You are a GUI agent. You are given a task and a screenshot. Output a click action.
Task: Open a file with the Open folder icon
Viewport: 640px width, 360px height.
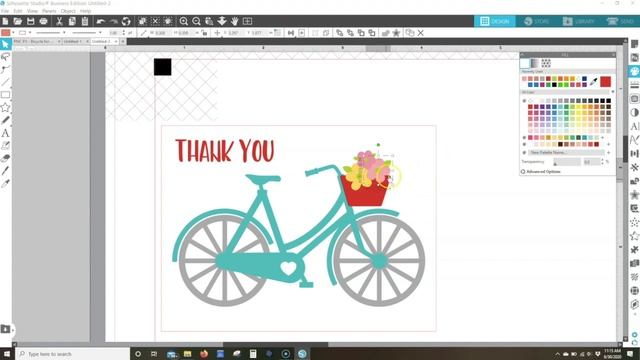[x=18, y=21]
